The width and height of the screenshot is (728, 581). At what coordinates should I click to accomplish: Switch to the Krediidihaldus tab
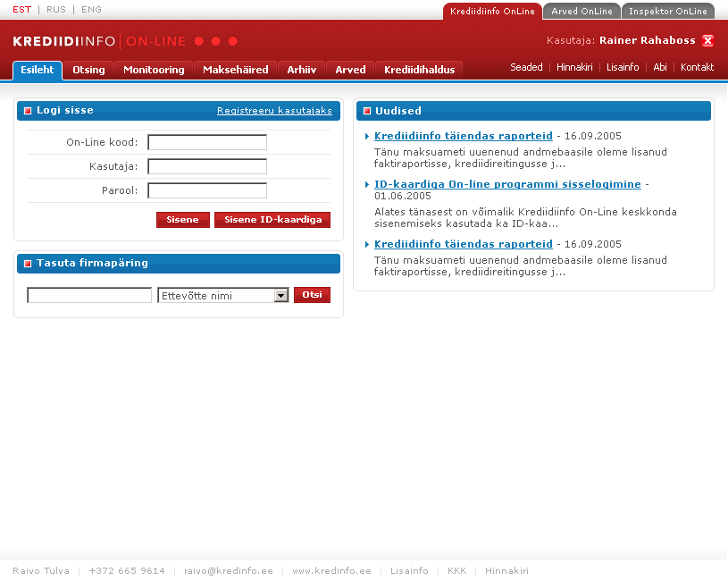pyautogui.click(x=419, y=70)
